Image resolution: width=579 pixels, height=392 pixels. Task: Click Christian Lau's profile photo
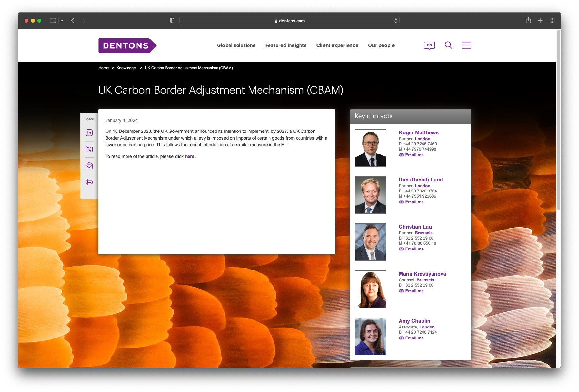(371, 242)
